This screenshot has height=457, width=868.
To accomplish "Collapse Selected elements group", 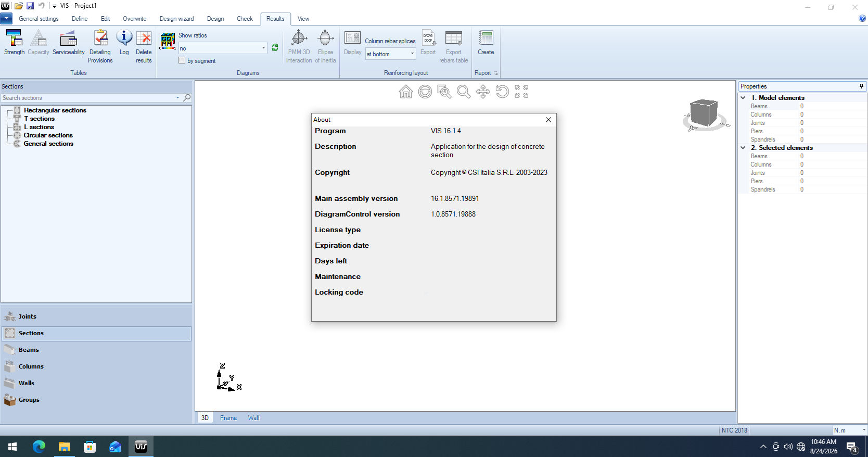I will [x=743, y=148].
